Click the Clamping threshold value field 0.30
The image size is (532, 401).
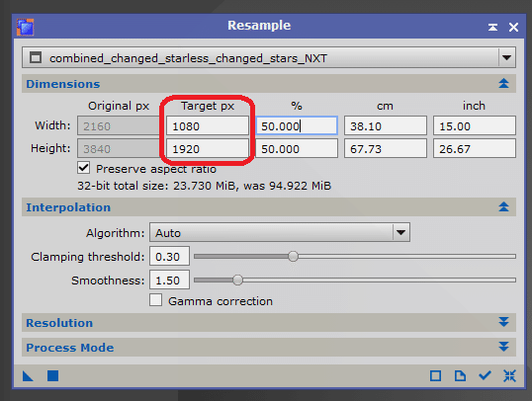(x=169, y=256)
